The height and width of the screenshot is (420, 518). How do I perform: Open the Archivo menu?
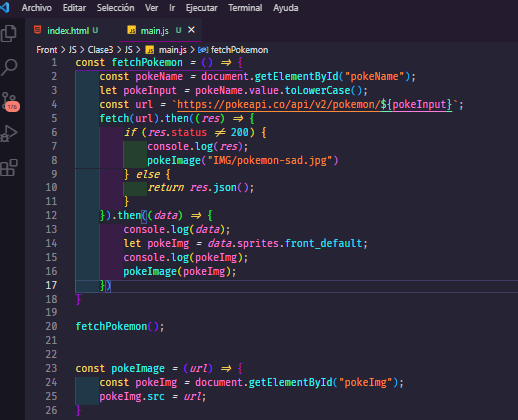tap(37, 8)
